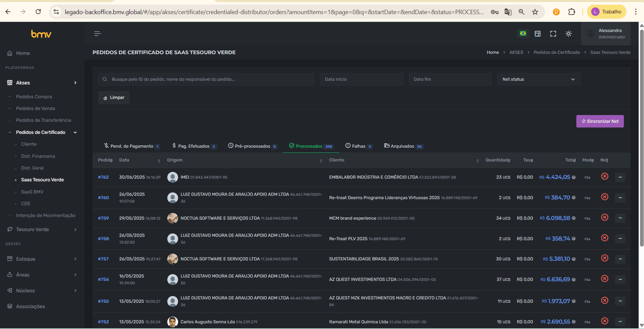Click Pedidos de Certificado breadcrumb
Image resolution: width=644 pixels, height=329 pixels.
tap(557, 52)
